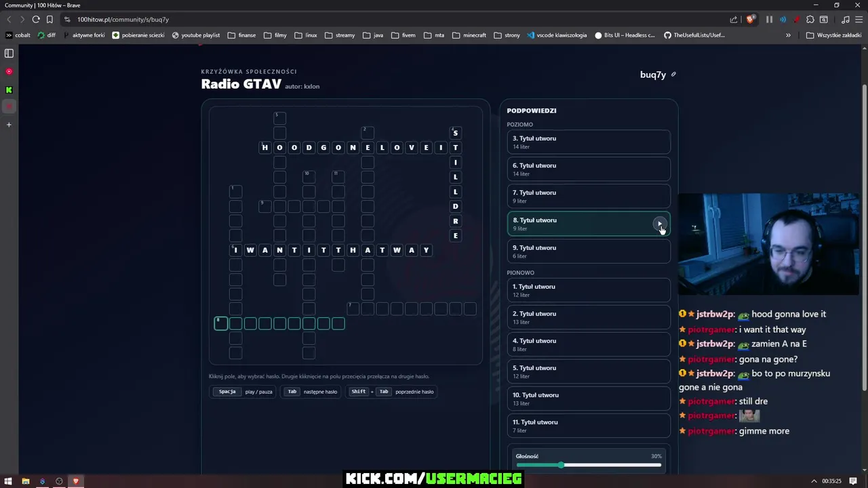Open TheUsefulLists GitHub bookmark
Image resolution: width=868 pixels, height=488 pixels.
pyautogui.click(x=694, y=35)
